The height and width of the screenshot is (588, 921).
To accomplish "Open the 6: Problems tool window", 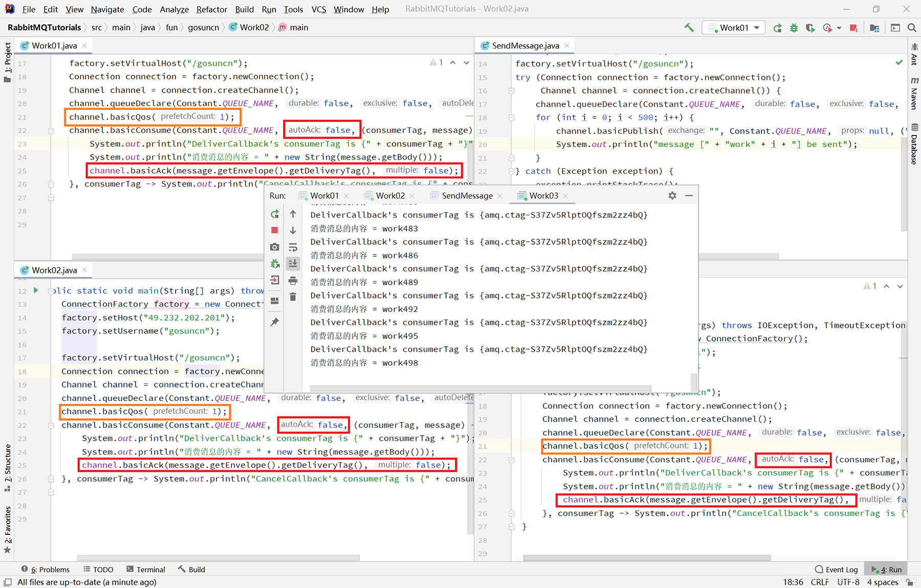I will (x=46, y=570).
